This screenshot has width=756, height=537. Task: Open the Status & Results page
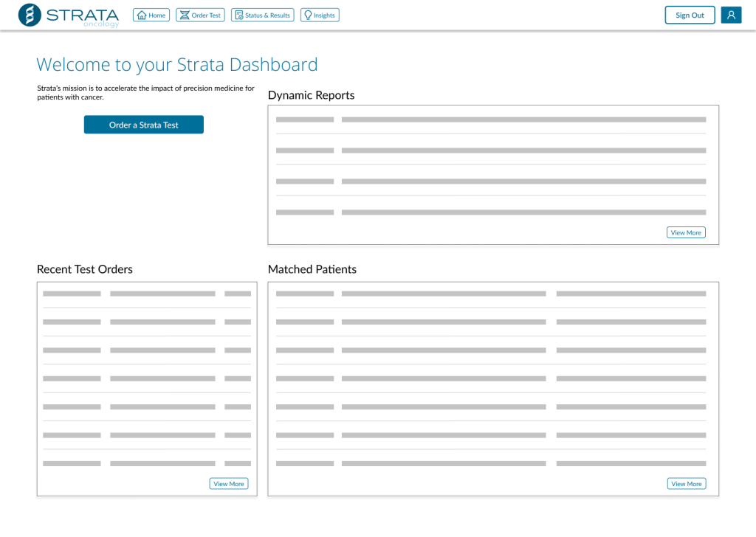tap(262, 15)
